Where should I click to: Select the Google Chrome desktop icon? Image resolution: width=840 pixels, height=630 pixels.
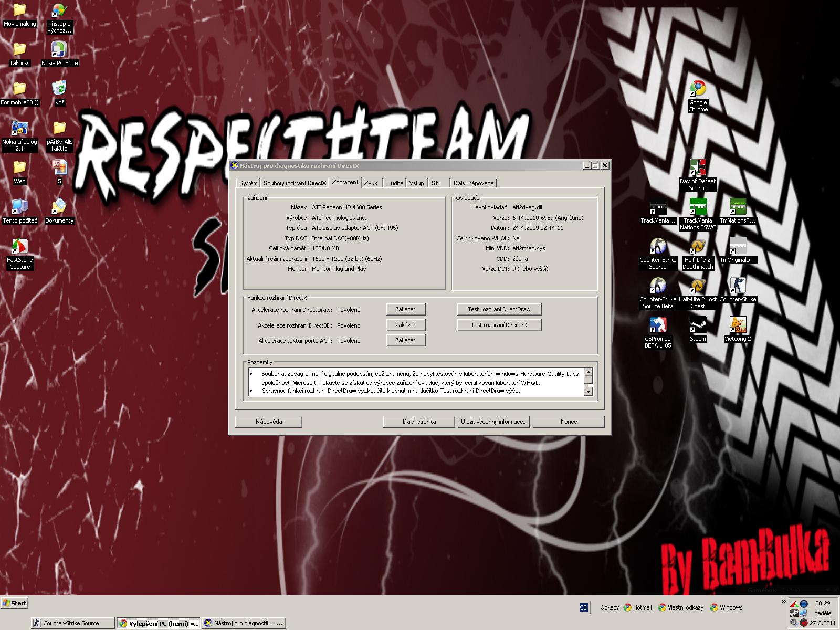point(698,97)
